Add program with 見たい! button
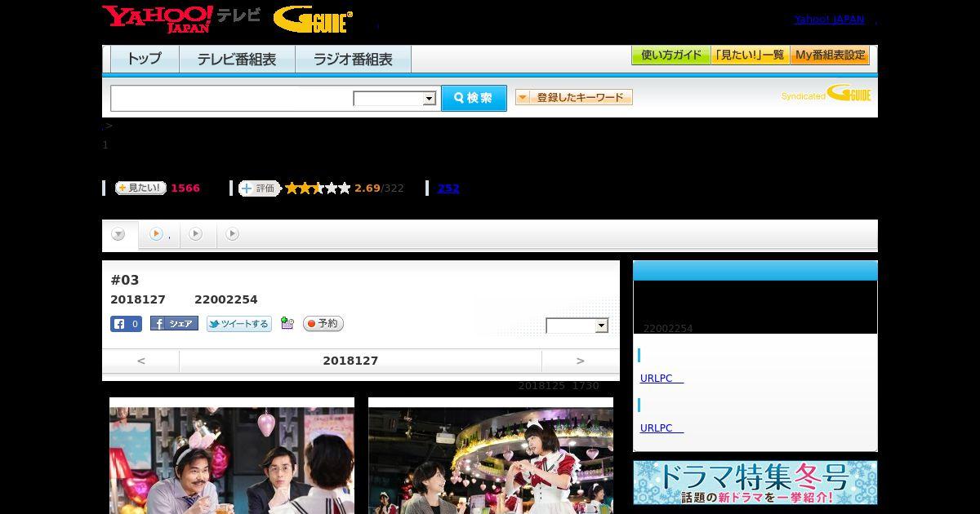This screenshot has width=980, height=514. tap(140, 188)
